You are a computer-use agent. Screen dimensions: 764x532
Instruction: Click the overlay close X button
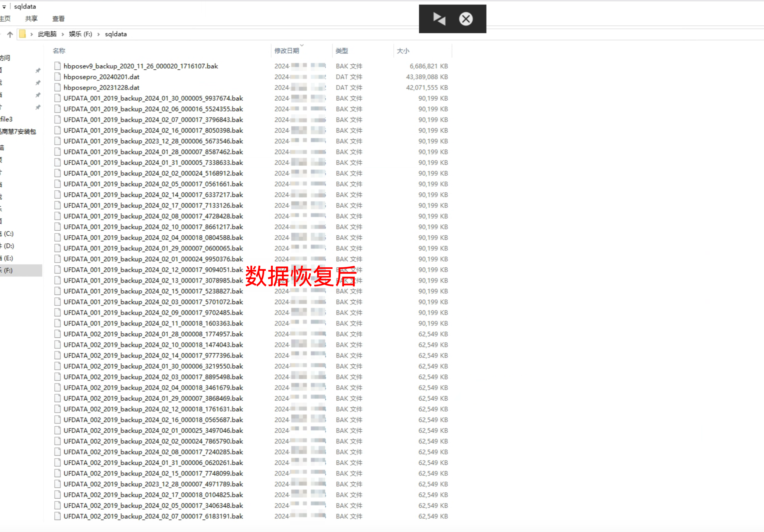466,19
